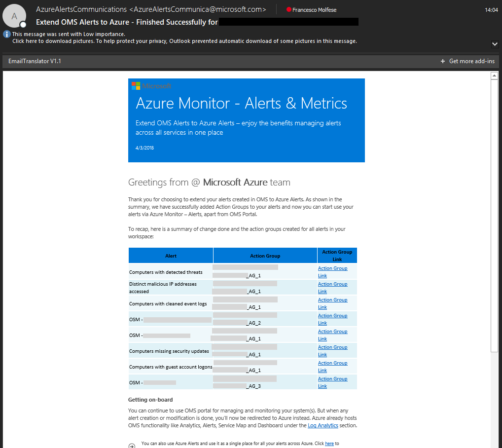
Task: Click the "here" link about Azure Alerts
Action: 329,444
